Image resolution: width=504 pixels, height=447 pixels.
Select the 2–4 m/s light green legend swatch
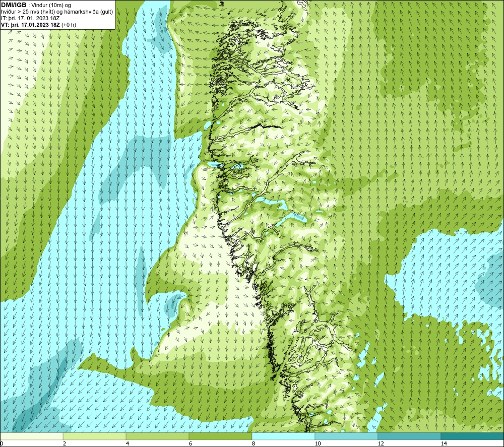(95, 436)
